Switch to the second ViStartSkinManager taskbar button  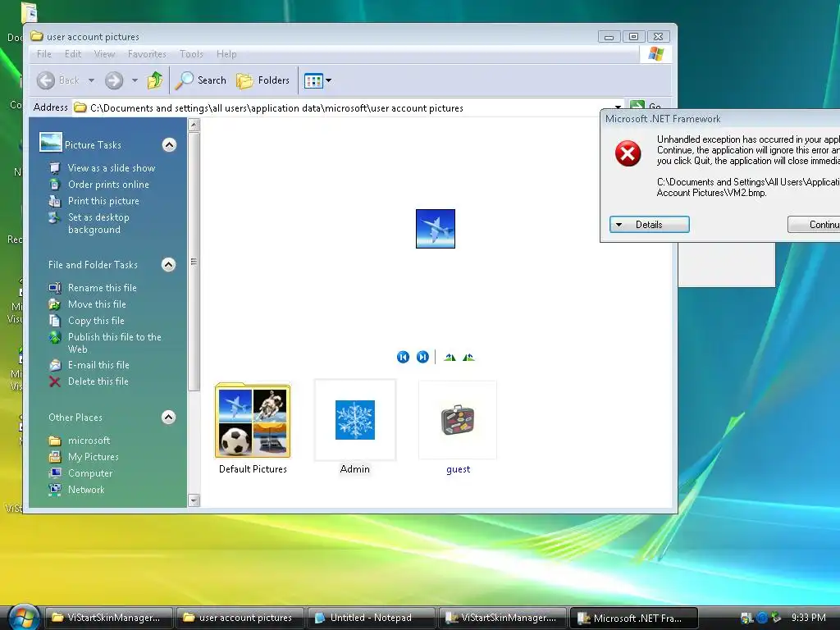[x=503, y=618]
